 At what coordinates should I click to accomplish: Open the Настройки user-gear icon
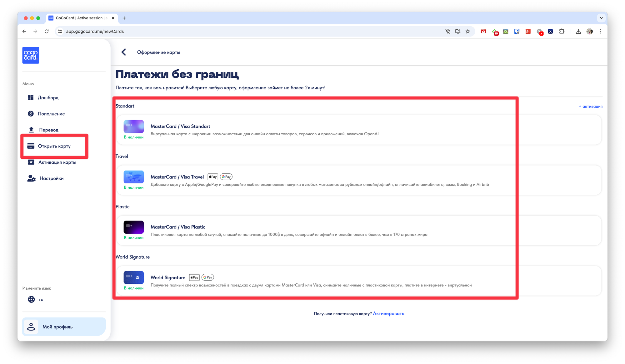[31, 178]
